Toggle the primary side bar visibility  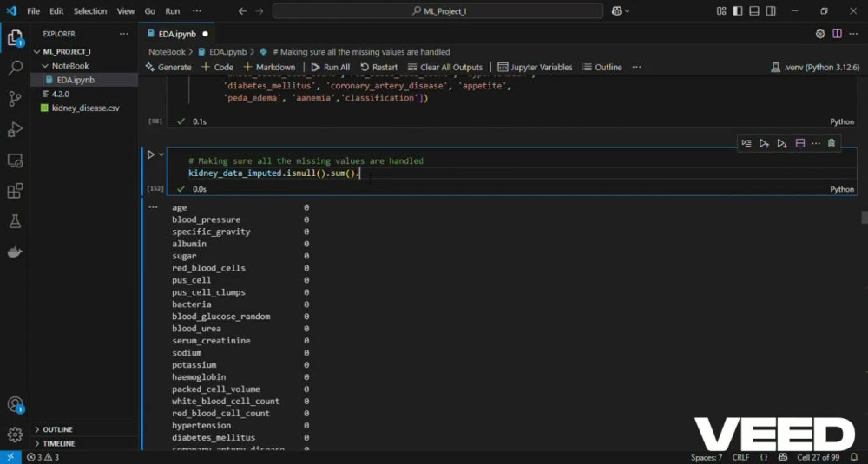point(737,11)
